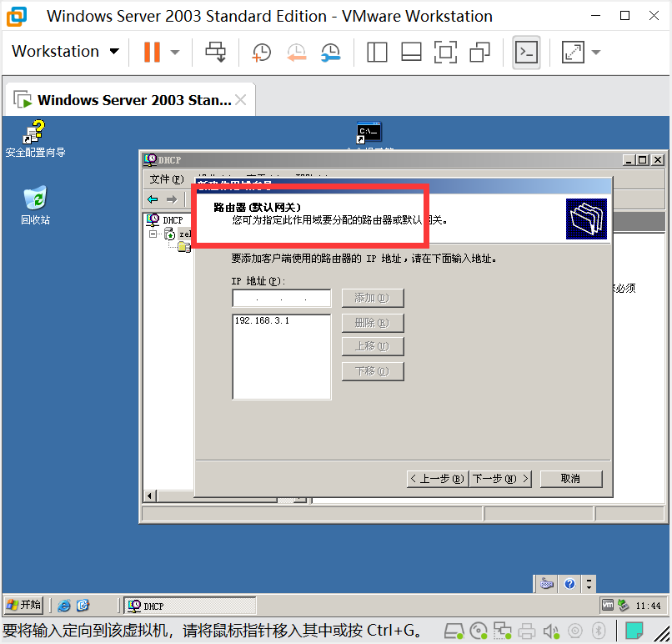The height and width of the screenshot is (644, 672).
Task: Proceed with 下一步 button
Action: pyautogui.click(x=500, y=479)
